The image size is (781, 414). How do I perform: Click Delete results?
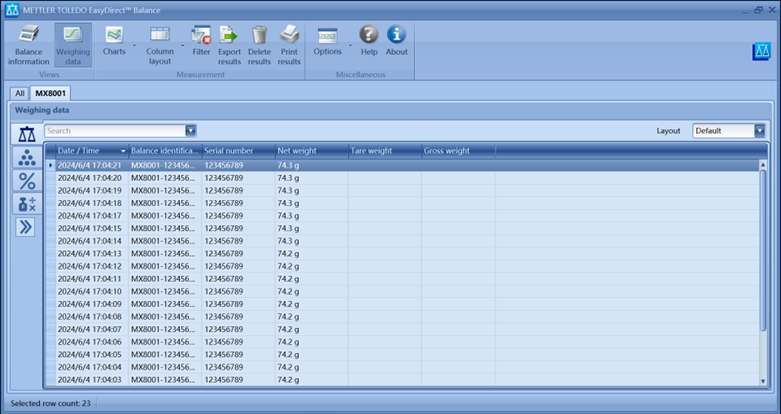coord(259,45)
